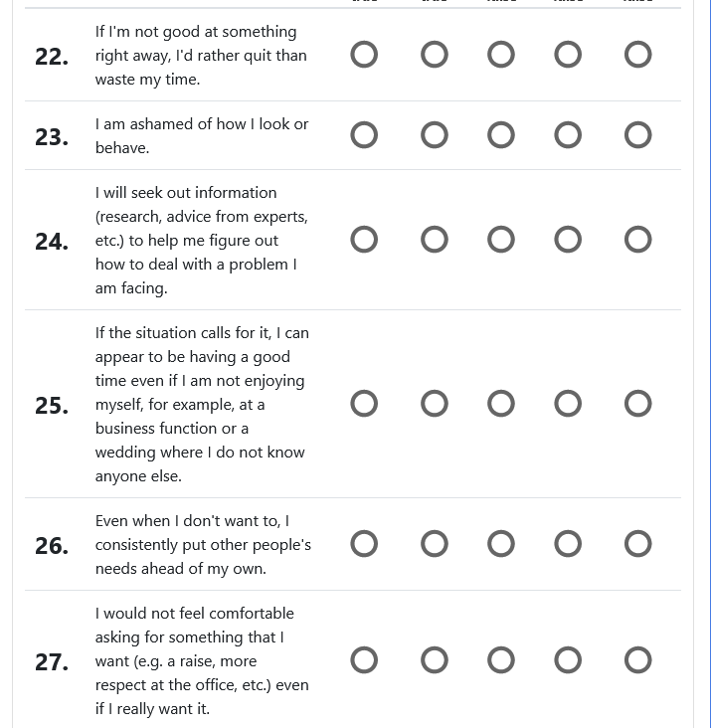Choose third radio option for question 22
711x728 pixels.
[501, 55]
